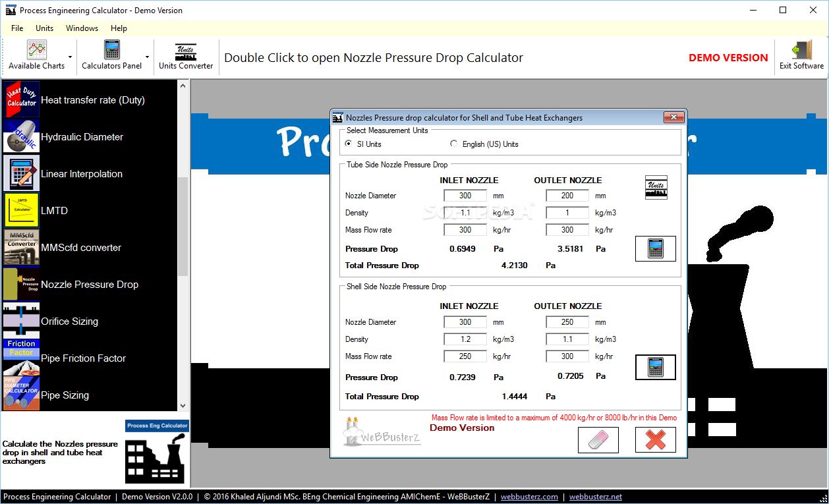Clear inputs with the eraser icon button
The image size is (829, 504).
tap(598, 439)
